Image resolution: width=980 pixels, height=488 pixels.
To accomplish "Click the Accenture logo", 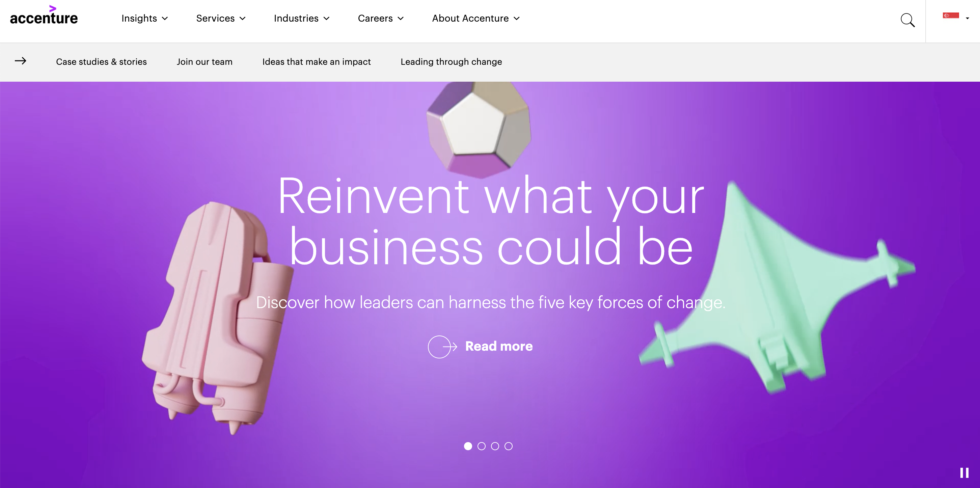I will (44, 16).
